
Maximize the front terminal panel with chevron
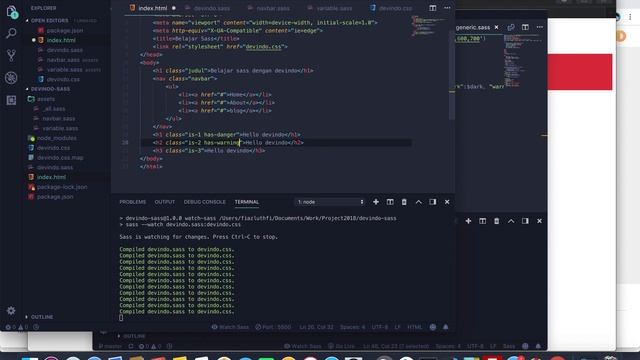[x=418, y=202]
